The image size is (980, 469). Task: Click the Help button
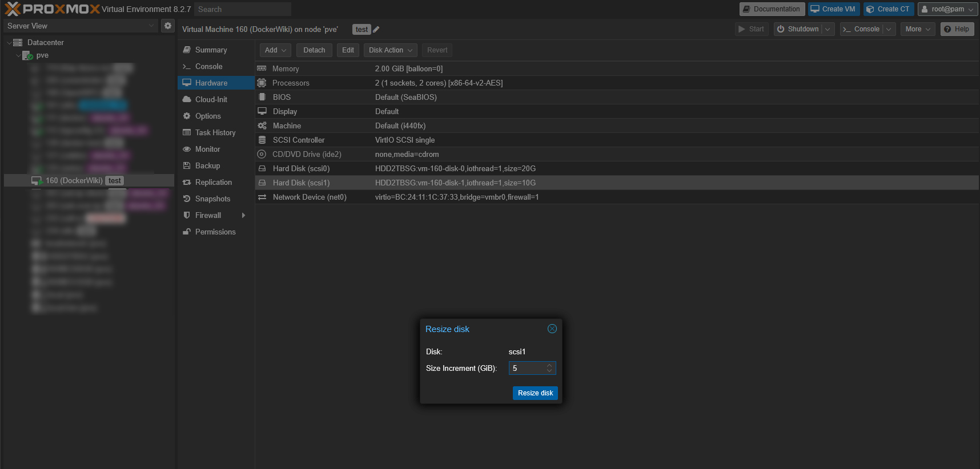pyautogui.click(x=957, y=29)
